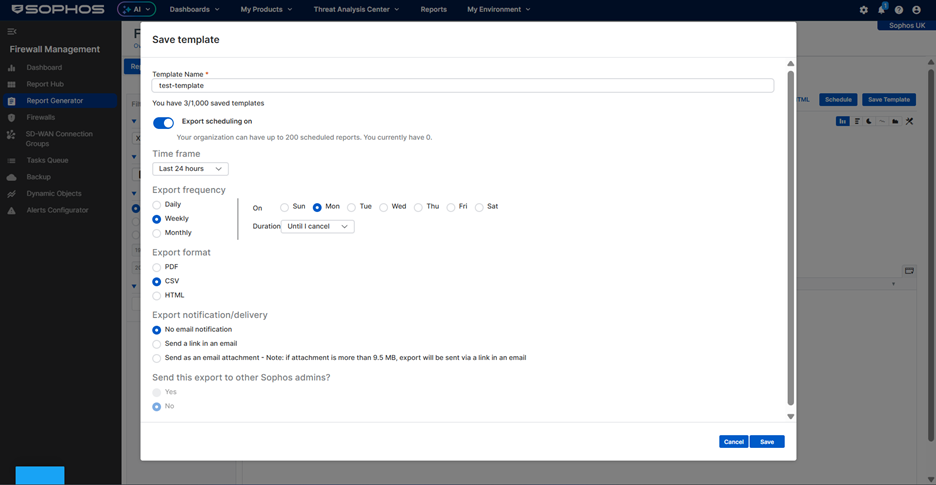Image resolution: width=936 pixels, height=485 pixels.
Task: Click the Backup cloud icon in sidebar
Action: click(12, 177)
